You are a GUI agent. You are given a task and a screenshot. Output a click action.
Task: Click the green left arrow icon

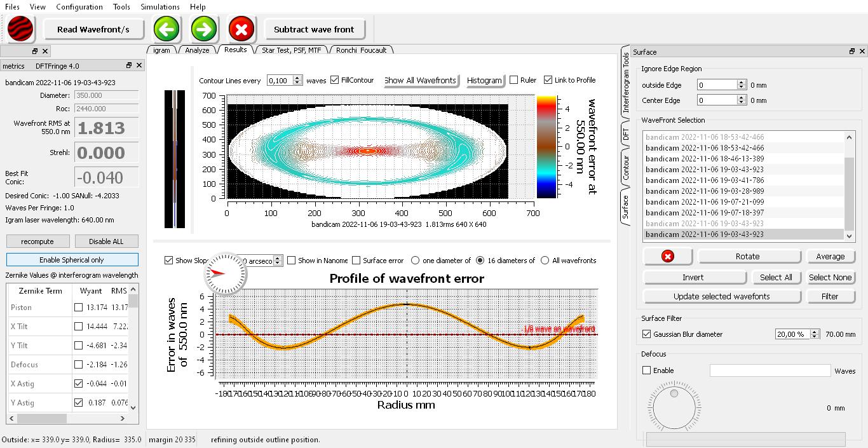166,29
